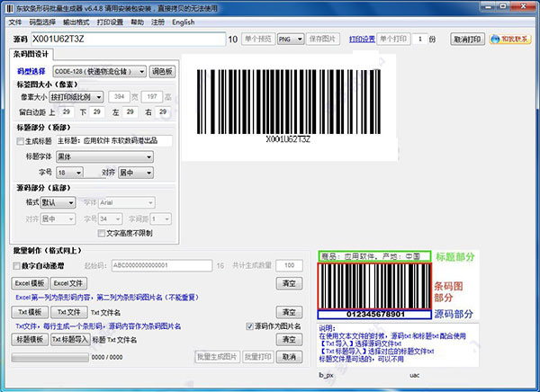Open the 按打印纸比例 pixel size dropdown
540x392 pixels.
(75, 95)
